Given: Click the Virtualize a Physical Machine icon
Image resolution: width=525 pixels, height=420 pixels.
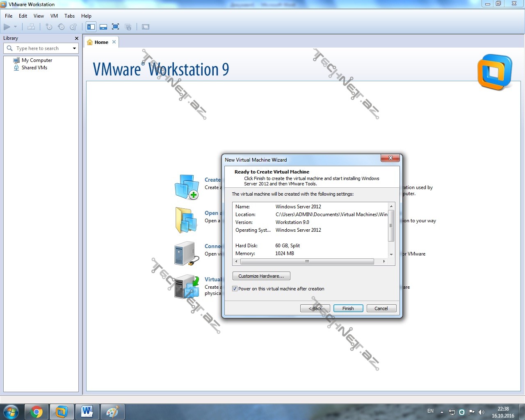Looking at the screenshot, I should 187,287.
